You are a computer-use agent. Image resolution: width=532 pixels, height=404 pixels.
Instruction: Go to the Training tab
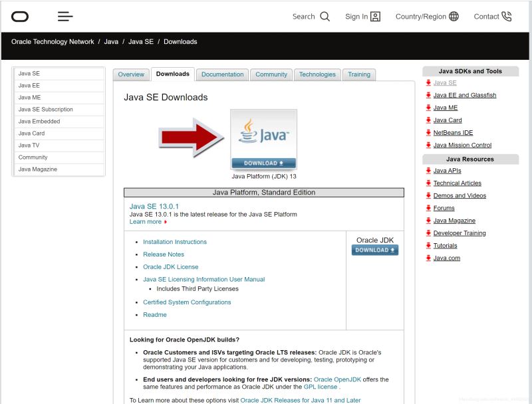pyautogui.click(x=359, y=74)
